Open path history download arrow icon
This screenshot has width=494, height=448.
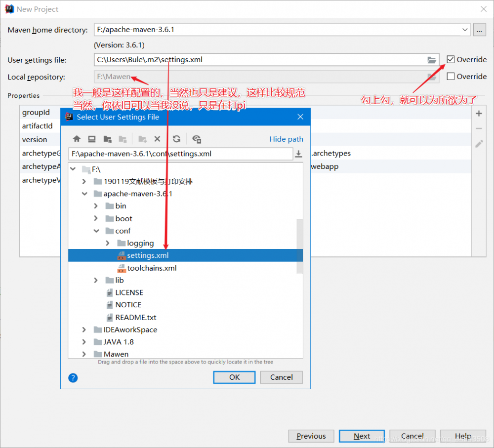pos(298,154)
